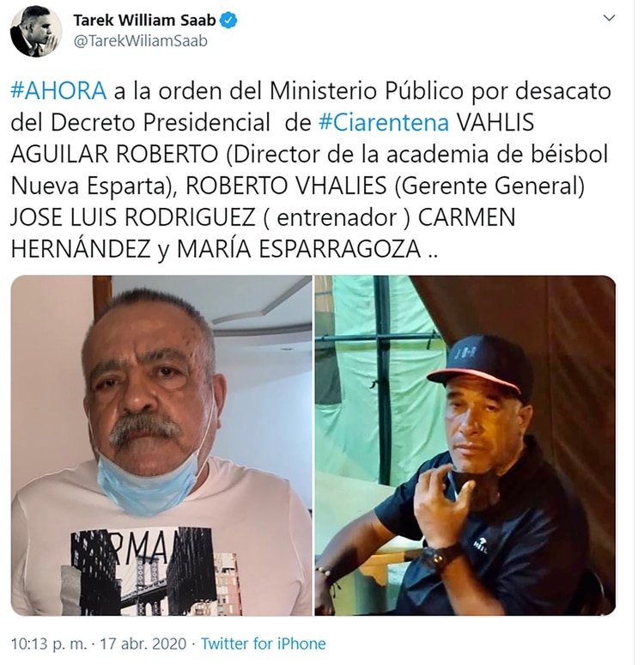Image resolution: width=644 pixels, height=665 pixels.
Task: Click the word entrenador in tweet
Action: click(x=338, y=217)
